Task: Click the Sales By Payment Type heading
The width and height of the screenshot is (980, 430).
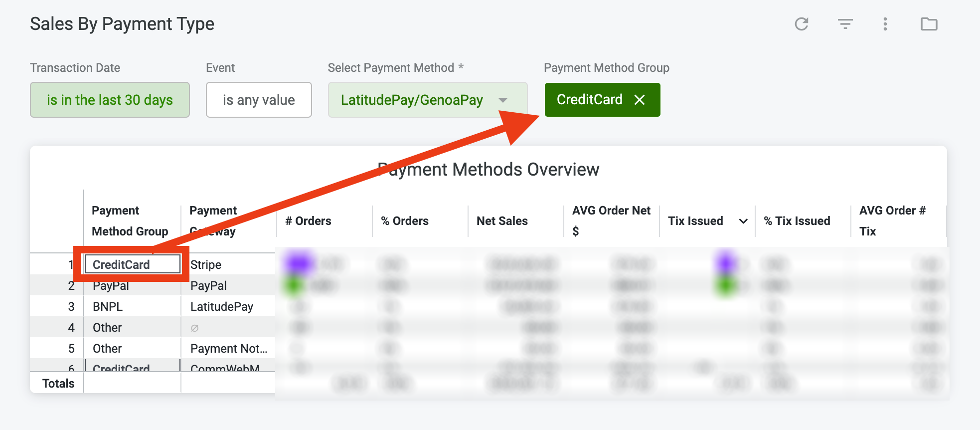Action: [x=122, y=24]
